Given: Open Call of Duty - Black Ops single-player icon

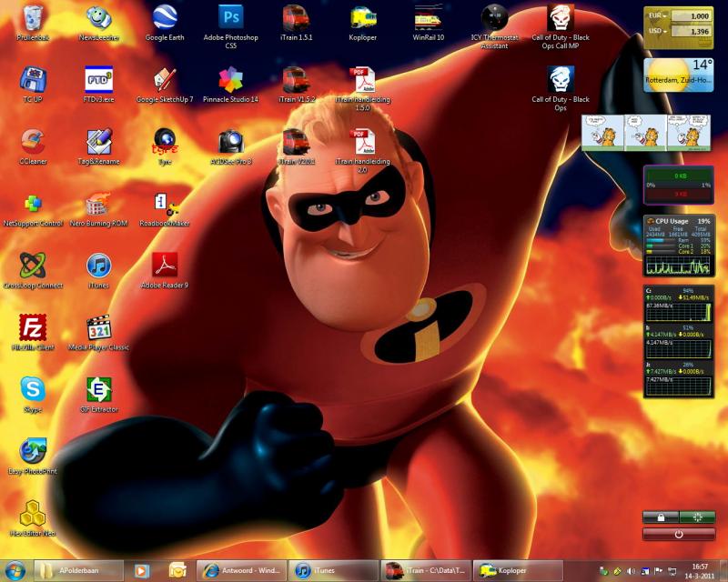Looking at the screenshot, I should pyautogui.click(x=561, y=88).
